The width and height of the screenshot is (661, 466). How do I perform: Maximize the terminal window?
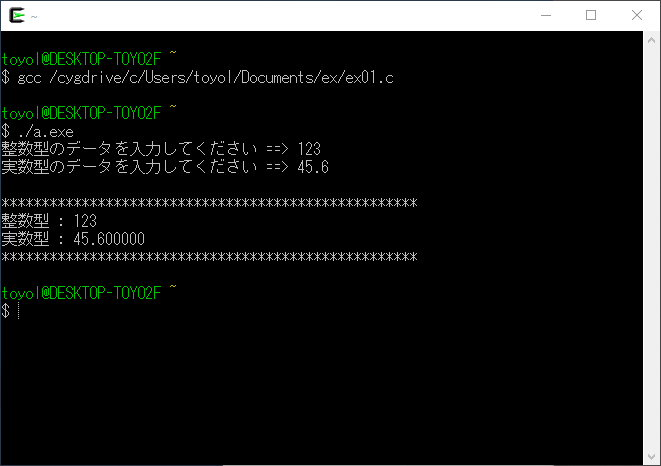tap(591, 16)
